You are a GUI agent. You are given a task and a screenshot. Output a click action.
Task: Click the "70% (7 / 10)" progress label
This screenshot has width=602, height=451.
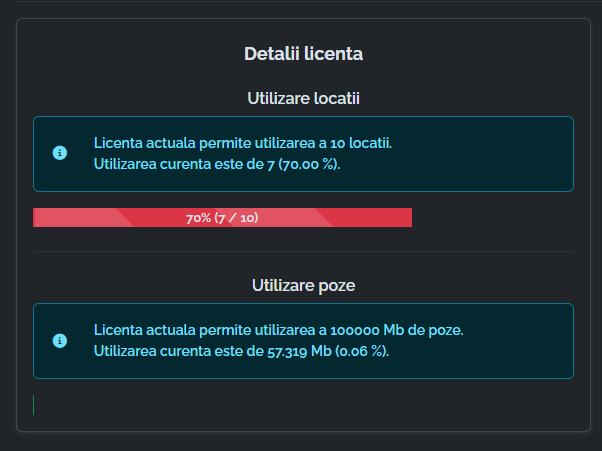click(222, 218)
